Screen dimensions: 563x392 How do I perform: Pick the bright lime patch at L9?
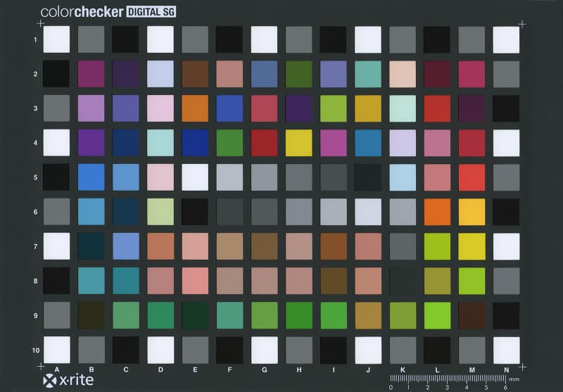pyautogui.click(x=437, y=315)
